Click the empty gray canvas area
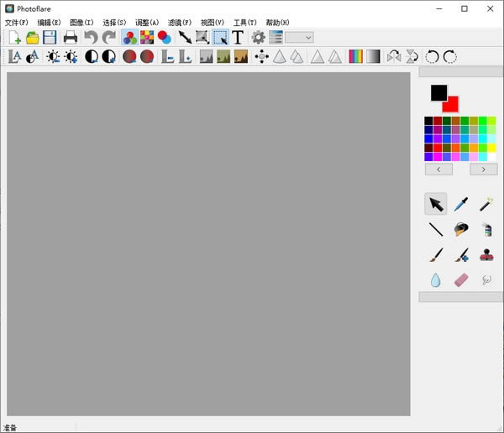This screenshot has height=433, width=504. pyautogui.click(x=208, y=243)
